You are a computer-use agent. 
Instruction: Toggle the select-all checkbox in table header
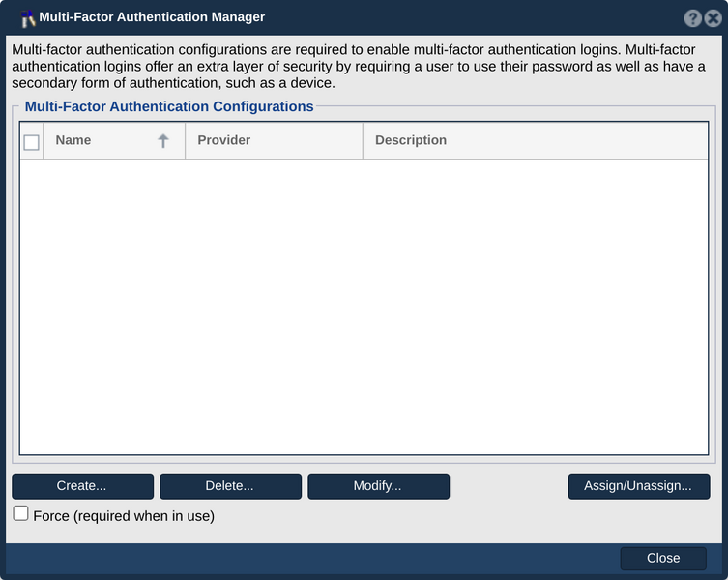click(31, 142)
